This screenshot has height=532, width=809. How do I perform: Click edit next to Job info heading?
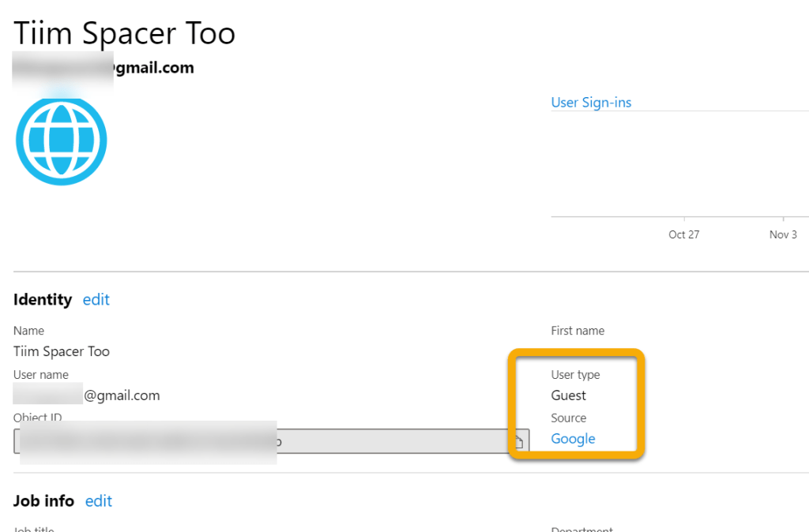tap(99, 501)
